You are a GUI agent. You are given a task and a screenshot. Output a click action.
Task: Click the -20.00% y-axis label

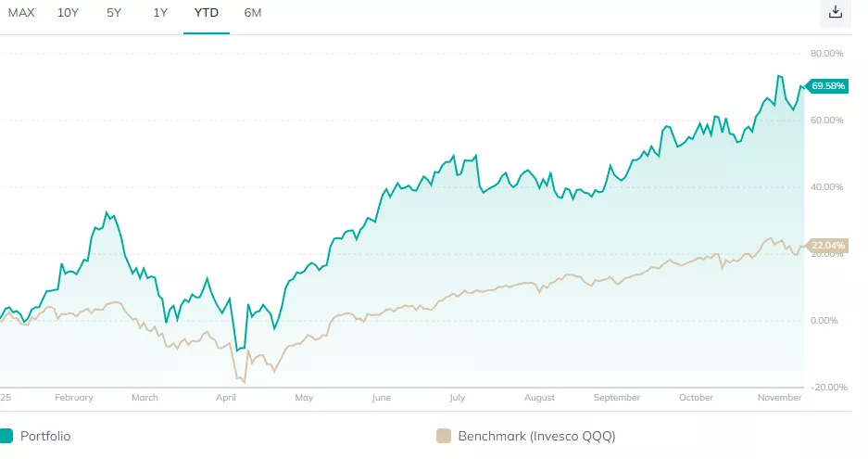coord(825,388)
